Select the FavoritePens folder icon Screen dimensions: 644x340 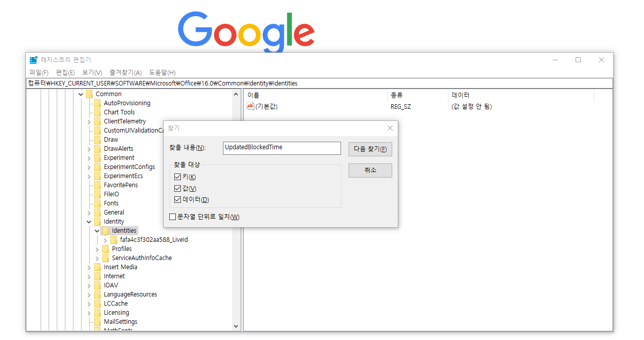pos(97,185)
